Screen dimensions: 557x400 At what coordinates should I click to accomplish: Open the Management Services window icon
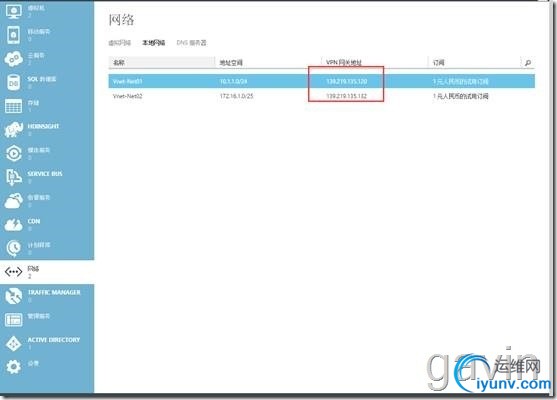[13, 319]
